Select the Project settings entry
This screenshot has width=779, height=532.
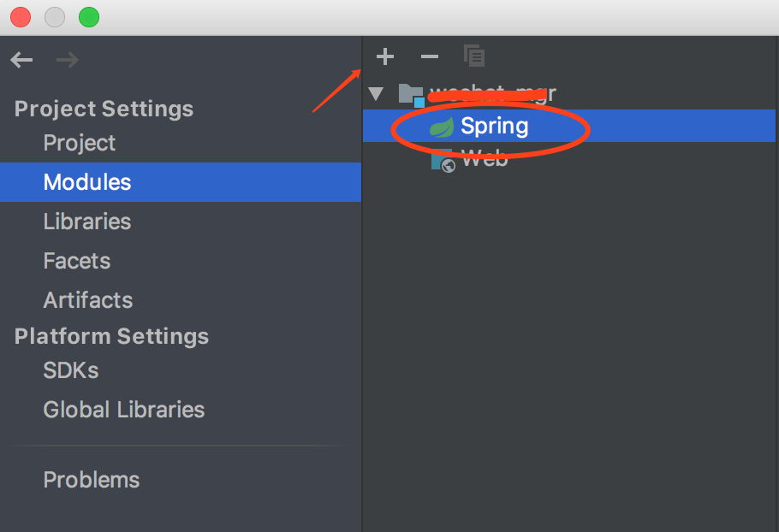pyautogui.click(x=79, y=143)
